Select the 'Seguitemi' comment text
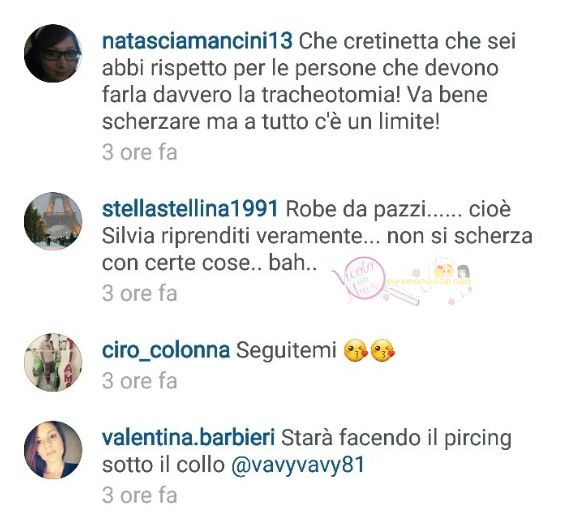581x523 pixels. [x=286, y=350]
